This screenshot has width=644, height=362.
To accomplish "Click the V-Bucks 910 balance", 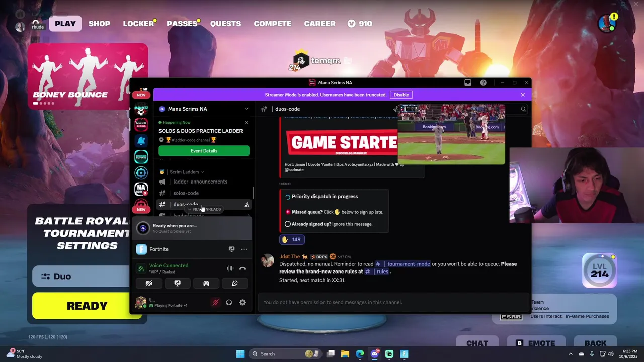I will point(360,24).
